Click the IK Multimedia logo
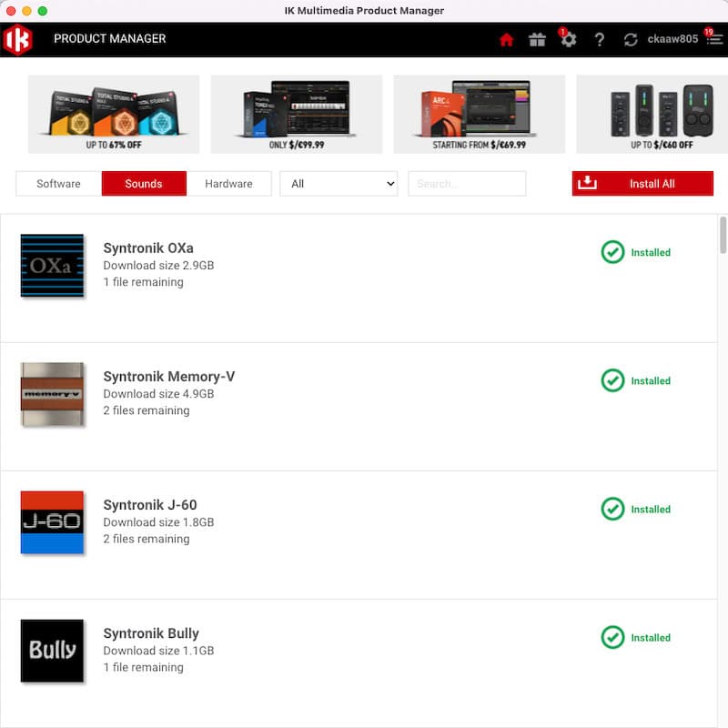This screenshot has width=728, height=728. click(17, 39)
